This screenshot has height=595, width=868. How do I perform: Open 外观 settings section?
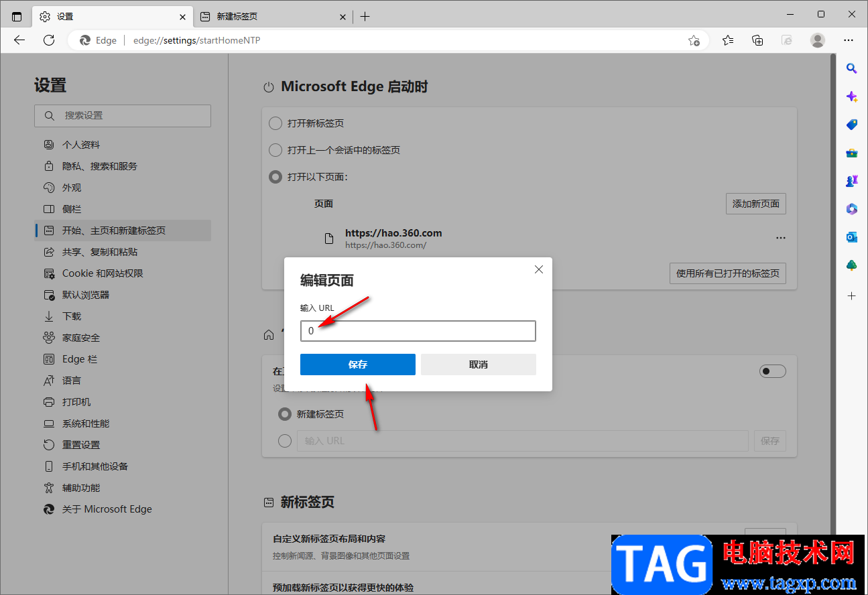pyautogui.click(x=123, y=188)
